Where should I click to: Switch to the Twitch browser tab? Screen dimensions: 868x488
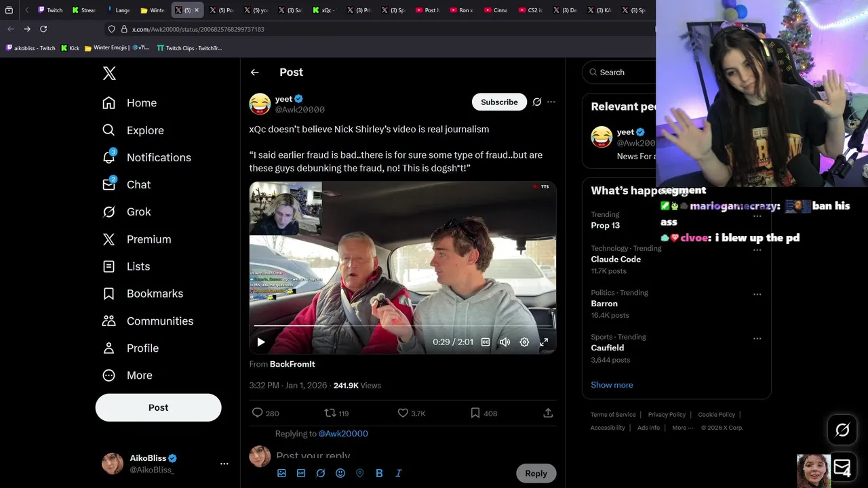pos(50,10)
